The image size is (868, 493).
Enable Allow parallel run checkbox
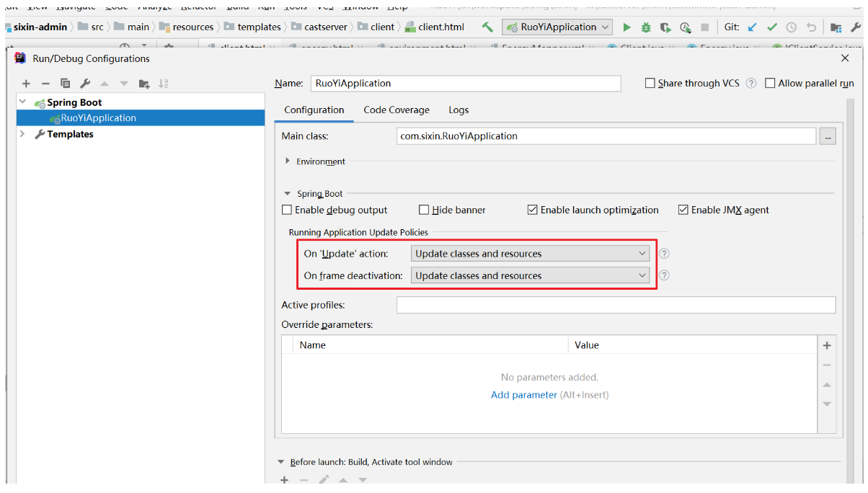coord(770,83)
